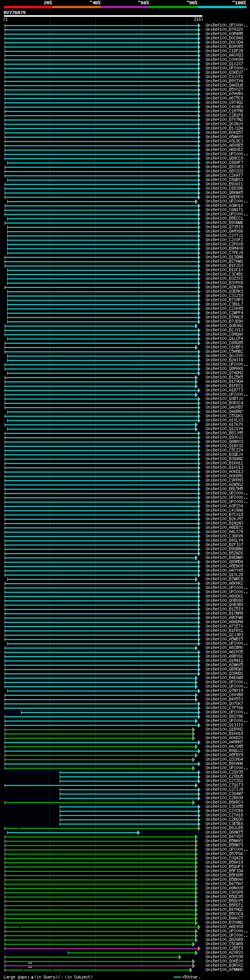Select the label UniRef100_C3E5E6
The image size is (250, 980).
click(x=224, y=823)
